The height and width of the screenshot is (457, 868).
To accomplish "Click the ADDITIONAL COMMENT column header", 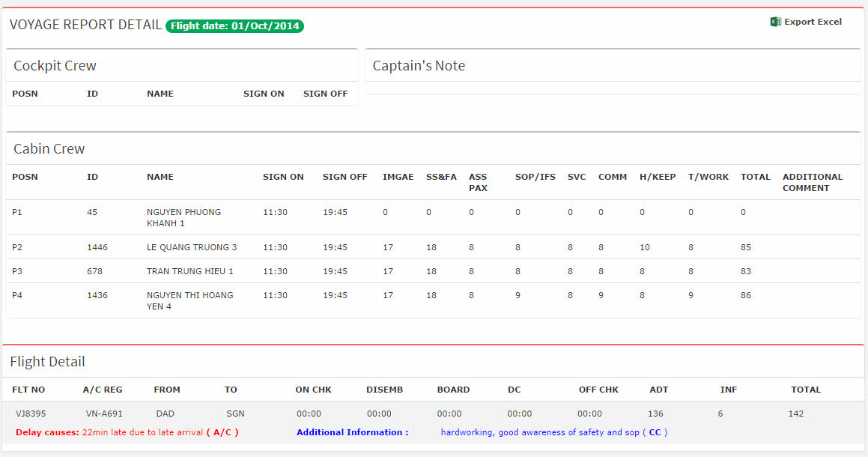I will coord(812,182).
